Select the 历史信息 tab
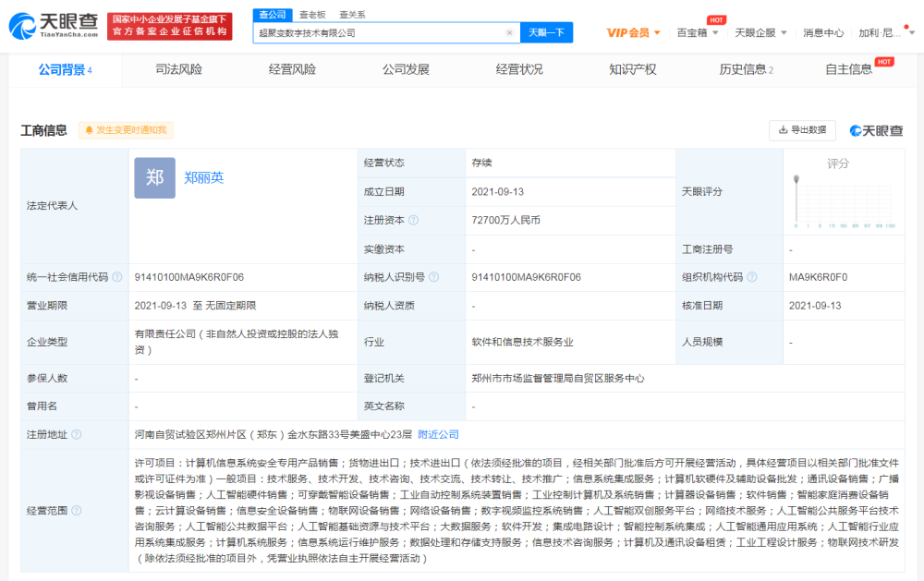924x581 pixels. (746, 69)
